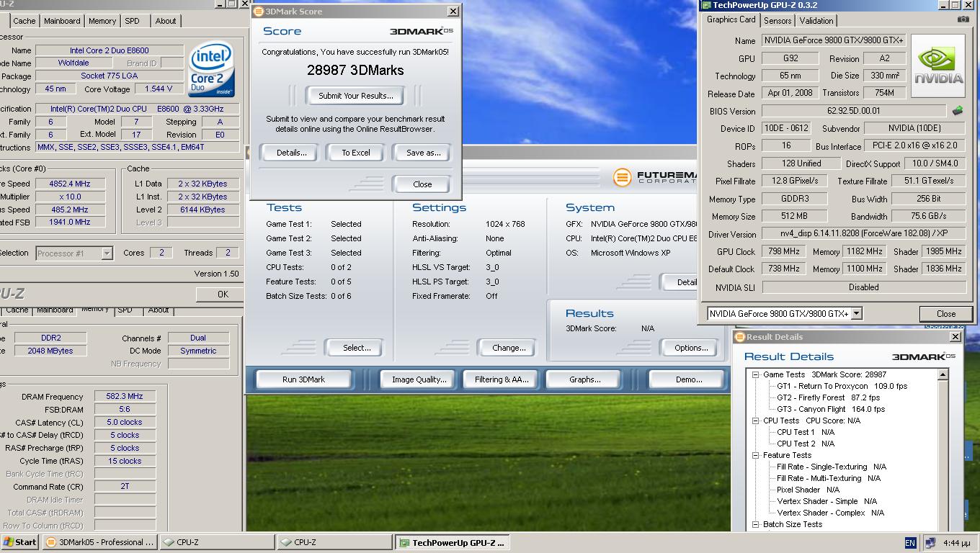Viewport: 980px width, 553px height.
Task: Click the 582.3 MHz DRAM Frequency value
Action: click(125, 396)
